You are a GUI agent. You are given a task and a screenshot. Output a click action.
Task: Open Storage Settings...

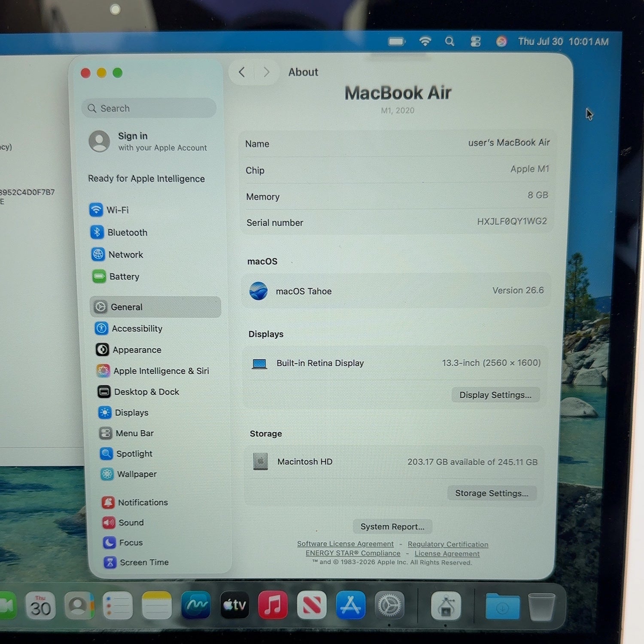492,493
